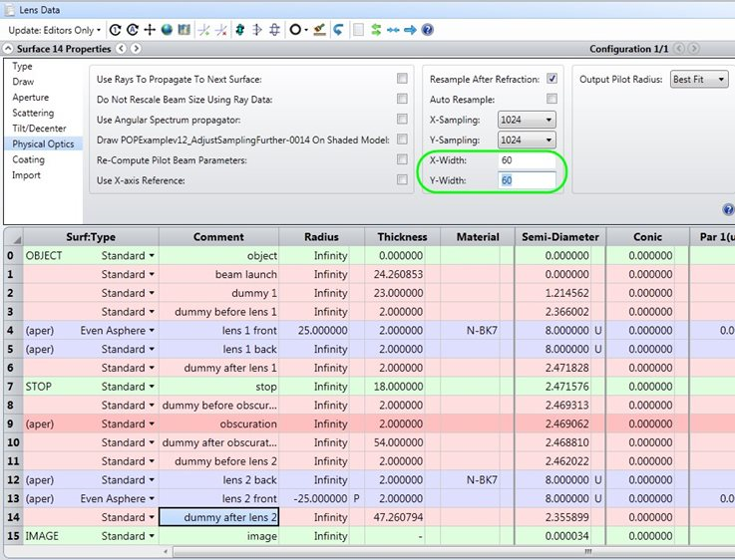Open the Update: Editors Only dropdown

point(55,30)
